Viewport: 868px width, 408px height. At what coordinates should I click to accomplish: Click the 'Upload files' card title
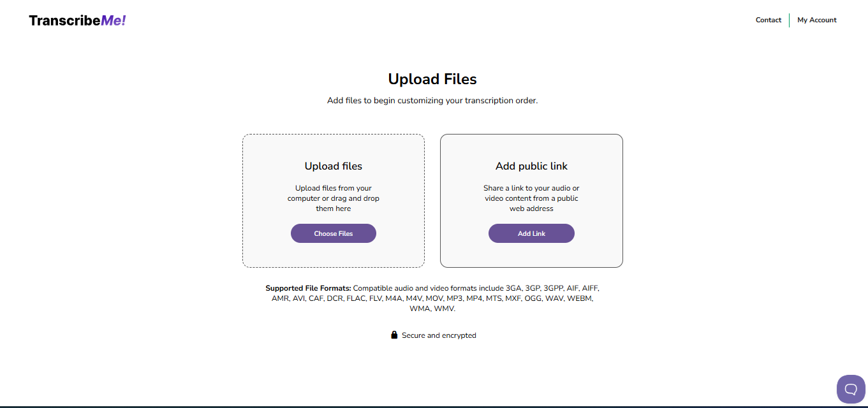point(333,166)
